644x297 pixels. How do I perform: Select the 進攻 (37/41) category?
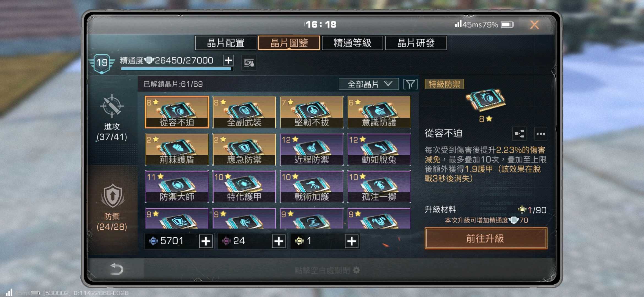[x=112, y=119]
